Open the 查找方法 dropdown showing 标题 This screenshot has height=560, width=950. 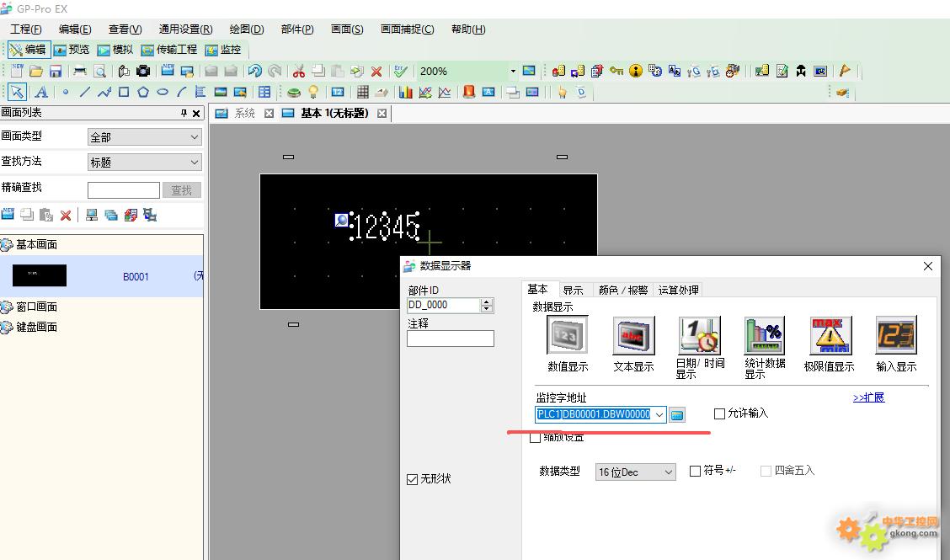tap(144, 163)
